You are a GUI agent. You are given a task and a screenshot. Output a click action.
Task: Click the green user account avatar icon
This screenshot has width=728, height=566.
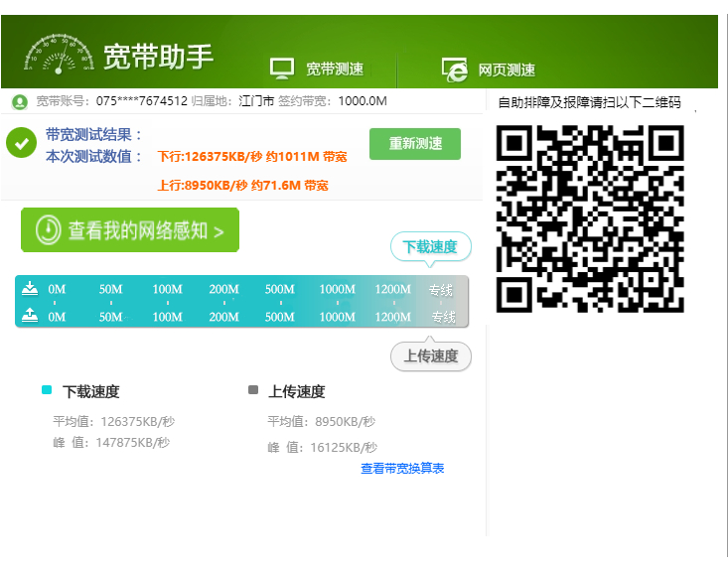pos(20,101)
